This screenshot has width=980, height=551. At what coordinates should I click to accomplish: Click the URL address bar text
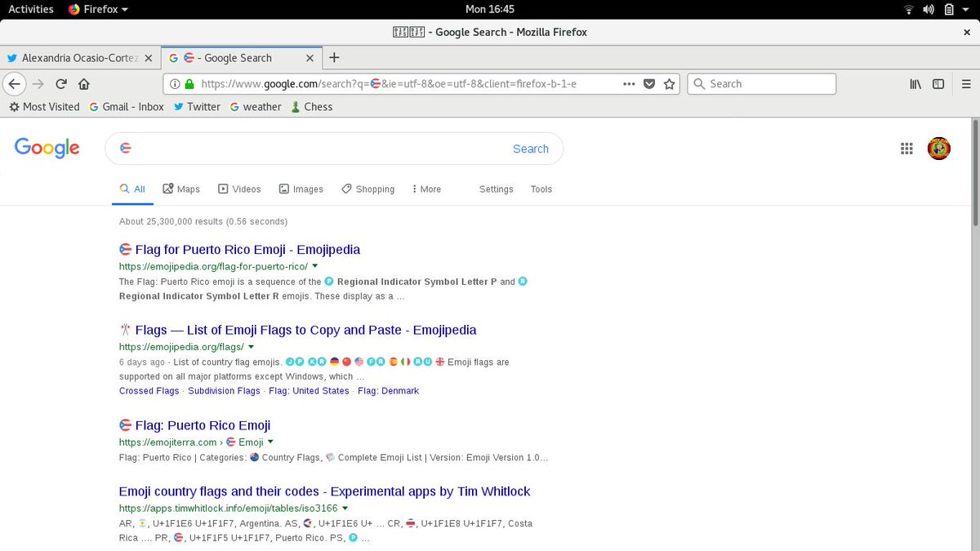coord(389,83)
